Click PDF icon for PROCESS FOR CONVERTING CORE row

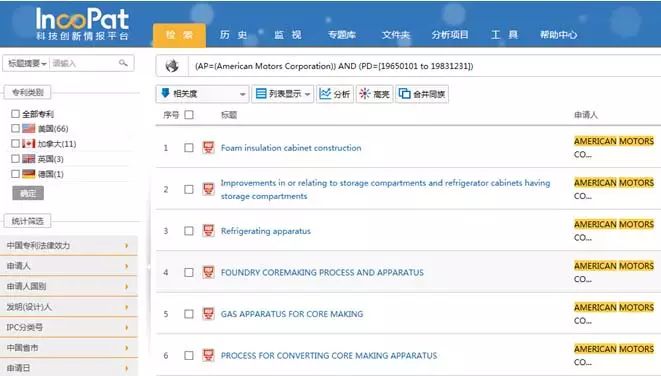208,355
